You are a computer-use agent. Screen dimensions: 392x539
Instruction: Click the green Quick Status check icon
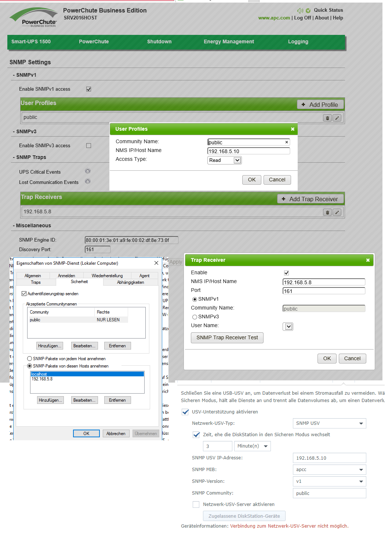308,11
